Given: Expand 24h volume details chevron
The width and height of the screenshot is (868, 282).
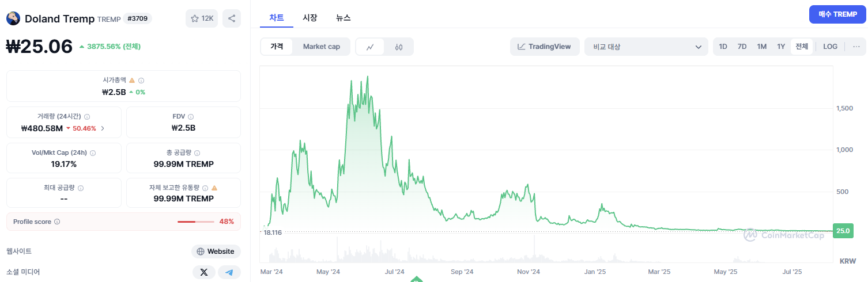Looking at the screenshot, I should (x=103, y=128).
